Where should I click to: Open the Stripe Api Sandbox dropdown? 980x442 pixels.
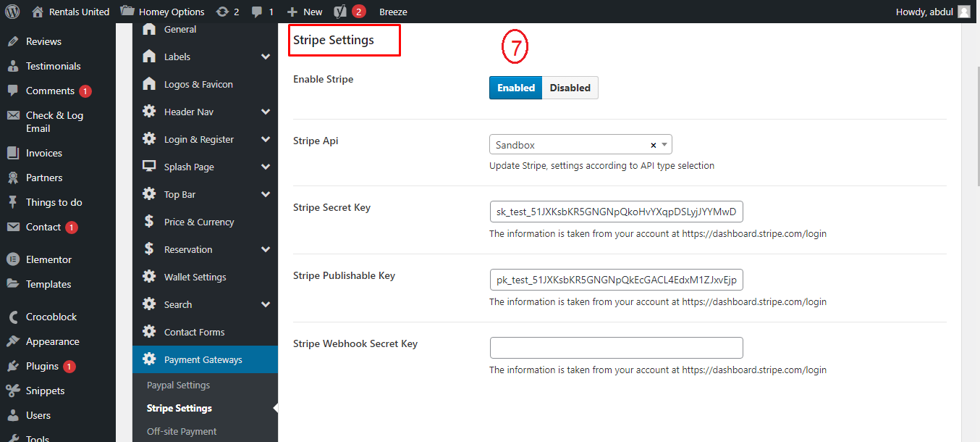(x=580, y=145)
